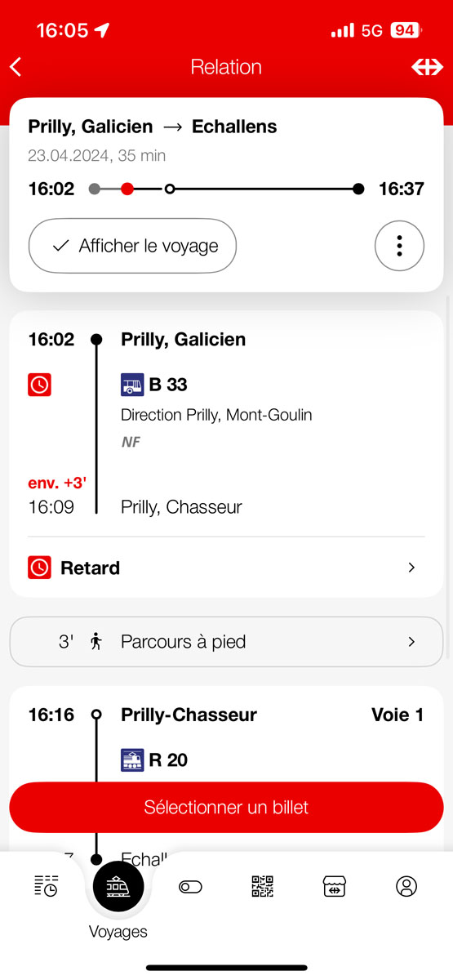This screenshot has width=453, height=980.
Task: Tap the R 20 train icon
Action: (132, 759)
